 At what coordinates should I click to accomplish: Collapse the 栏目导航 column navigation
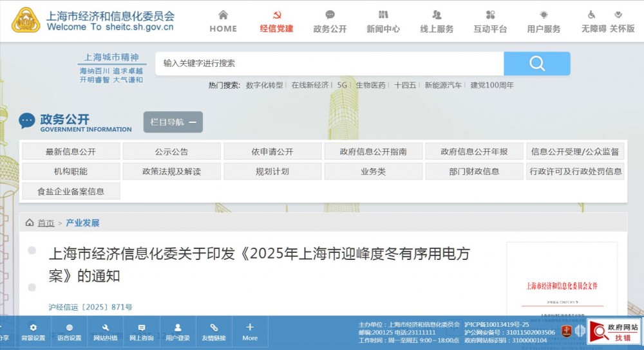(173, 122)
